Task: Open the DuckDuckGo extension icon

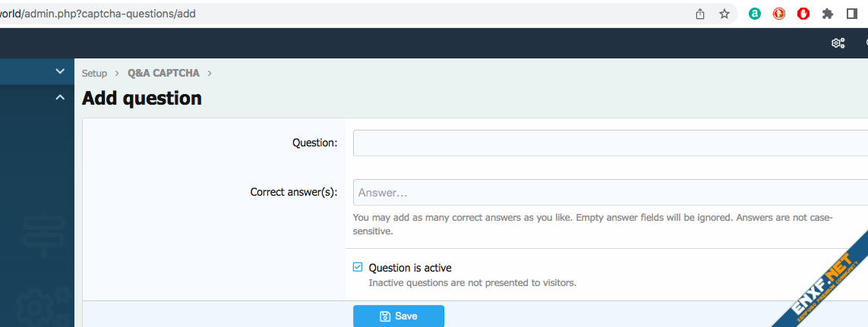Action: point(779,14)
